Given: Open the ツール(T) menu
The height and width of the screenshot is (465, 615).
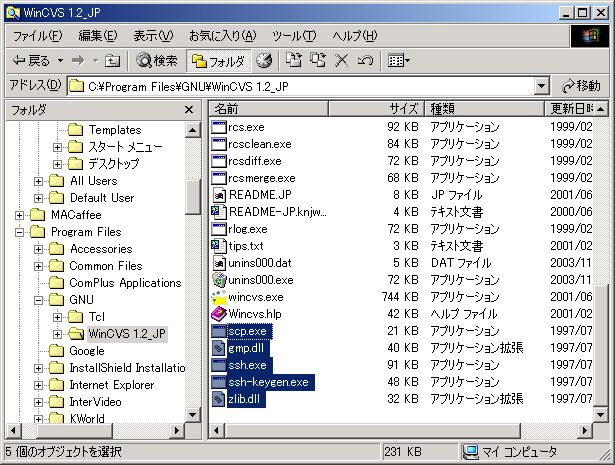Looking at the screenshot, I should pyautogui.click(x=294, y=36).
